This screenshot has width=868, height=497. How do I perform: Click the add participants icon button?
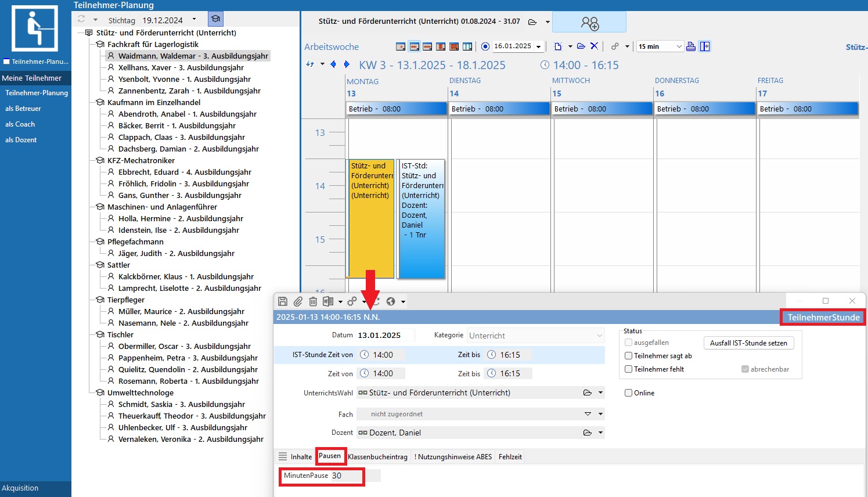pyautogui.click(x=589, y=23)
